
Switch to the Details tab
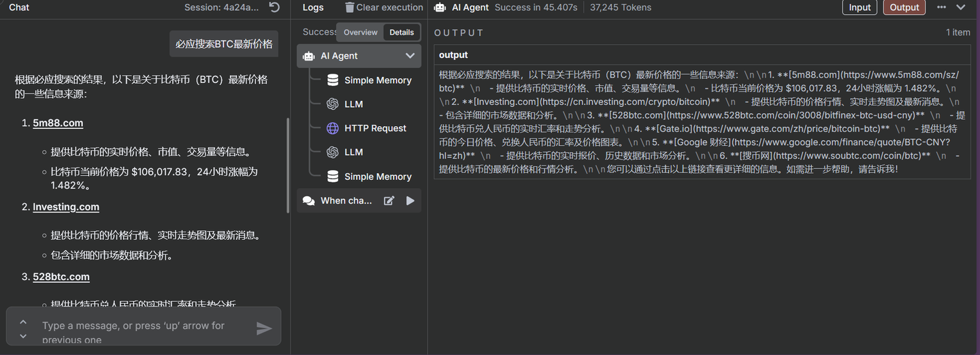pyautogui.click(x=402, y=32)
